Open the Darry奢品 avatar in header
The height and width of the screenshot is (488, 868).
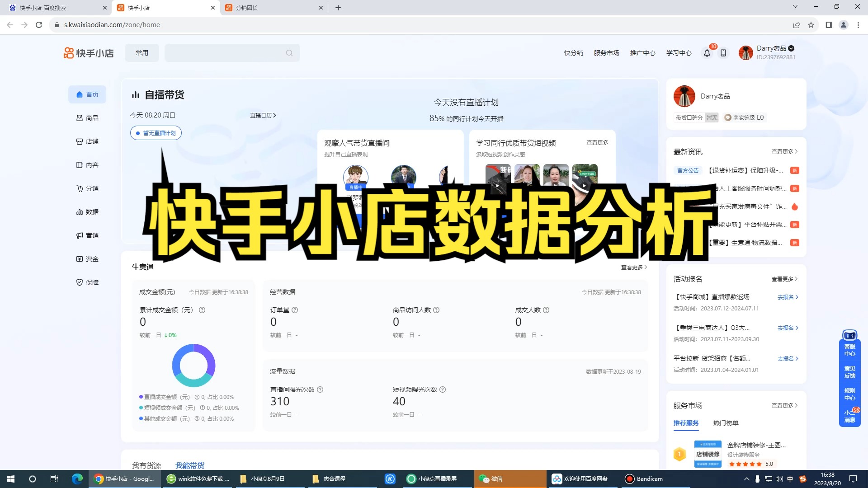746,53
